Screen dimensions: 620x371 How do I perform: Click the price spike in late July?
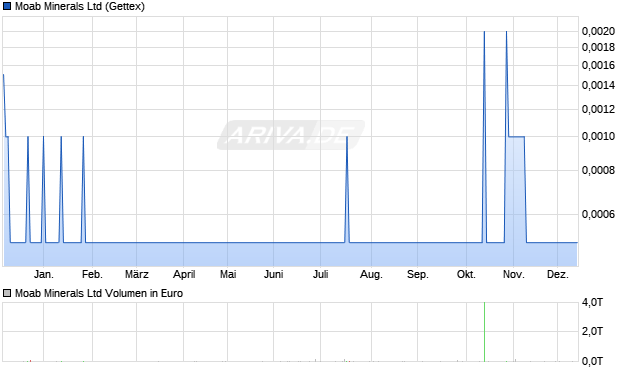[347, 189]
